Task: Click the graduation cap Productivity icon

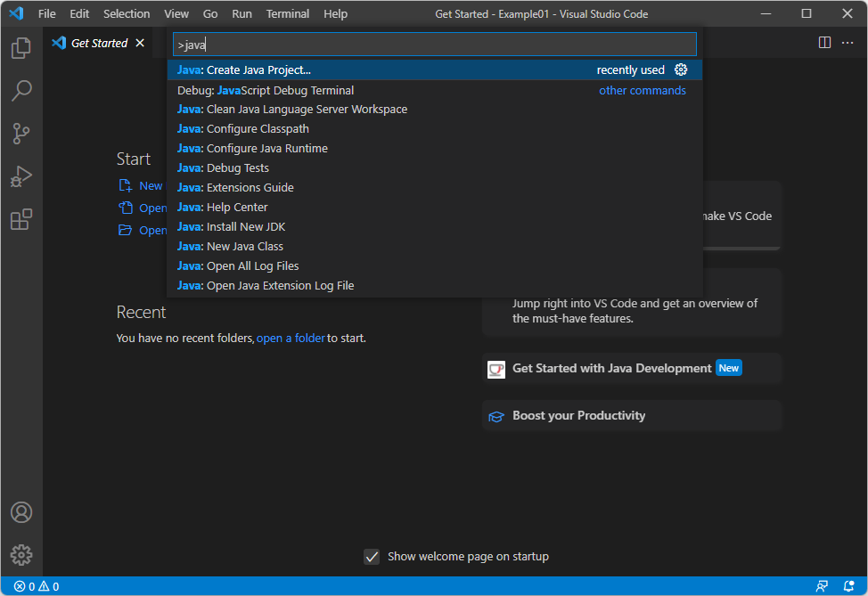Action: 496,416
